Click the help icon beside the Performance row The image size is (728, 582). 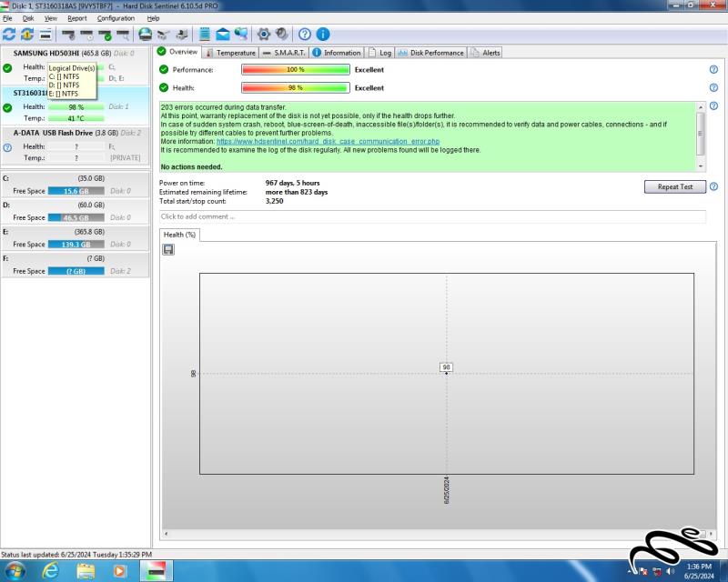tap(713, 70)
